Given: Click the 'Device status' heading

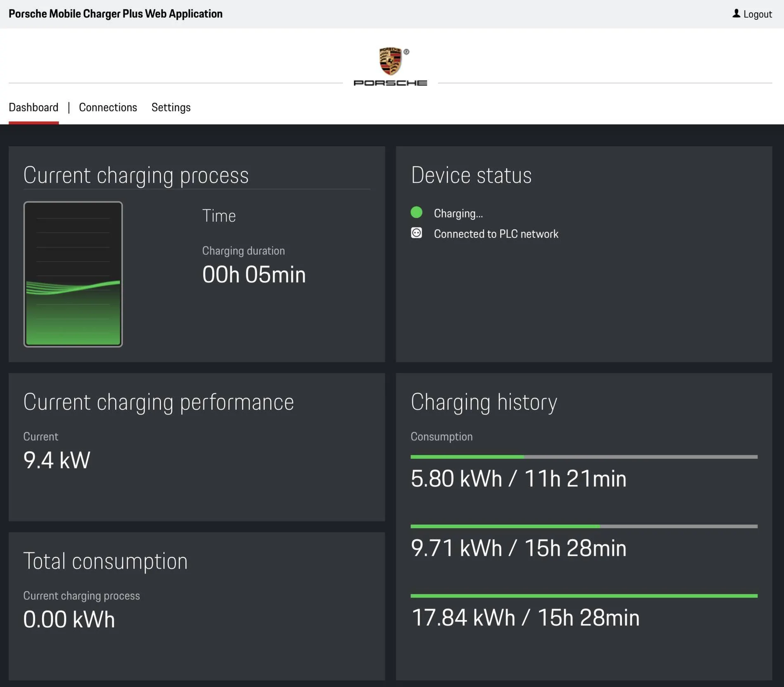Looking at the screenshot, I should 471,175.
